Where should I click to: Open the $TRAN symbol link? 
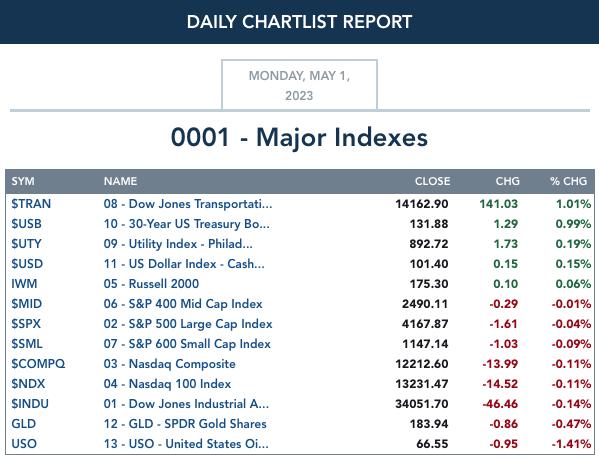click(31, 204)
